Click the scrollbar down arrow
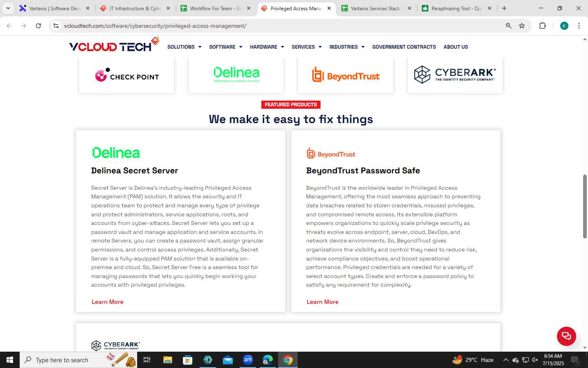 pyautogui.click(x=585, y=348)
